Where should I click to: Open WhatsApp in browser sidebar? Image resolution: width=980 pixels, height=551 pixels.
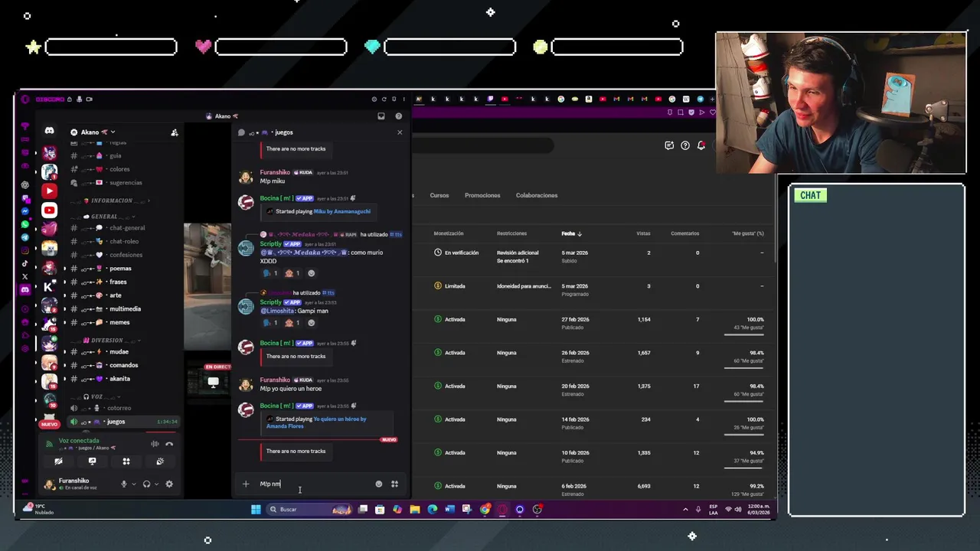[25, 224]
